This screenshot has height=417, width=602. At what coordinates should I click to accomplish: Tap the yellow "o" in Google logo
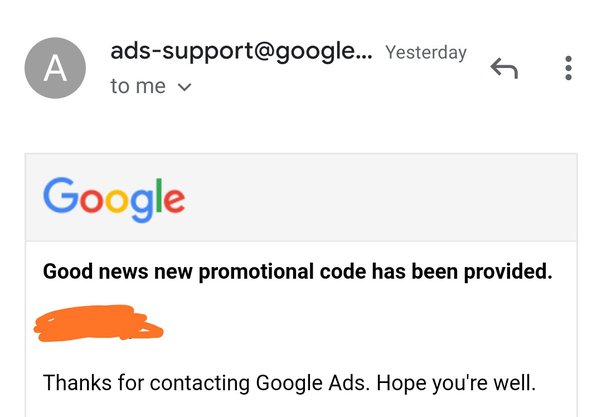(117, 200)
